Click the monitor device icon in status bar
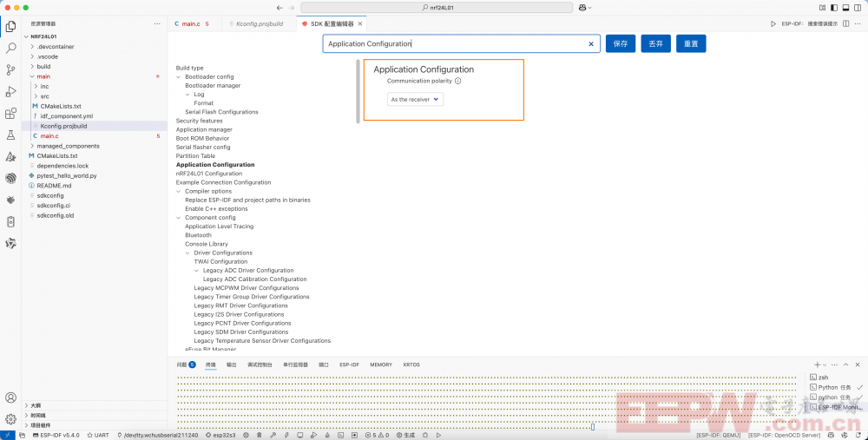868x440 pixels. click(300, 436)
